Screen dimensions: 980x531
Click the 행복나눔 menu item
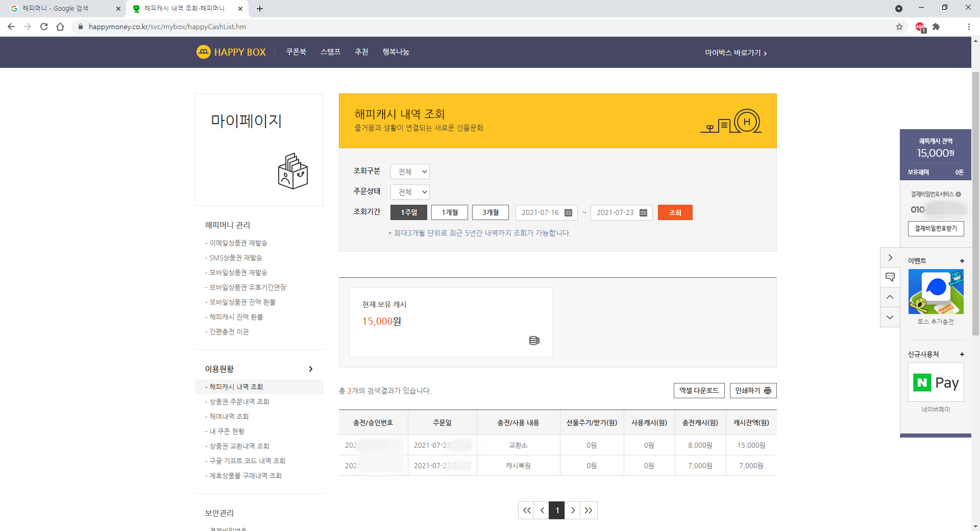click(396, 52)
